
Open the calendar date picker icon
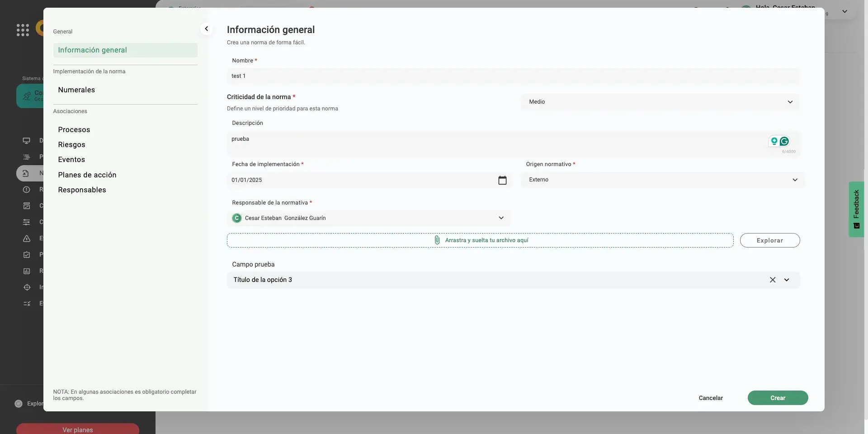click(x=502, y=180)
